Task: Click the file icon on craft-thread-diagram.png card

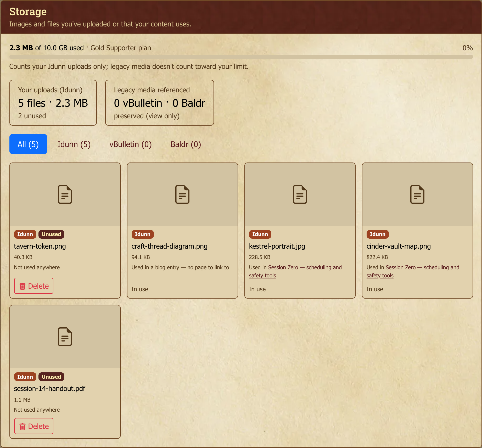Action: click(x=182, y=194)
